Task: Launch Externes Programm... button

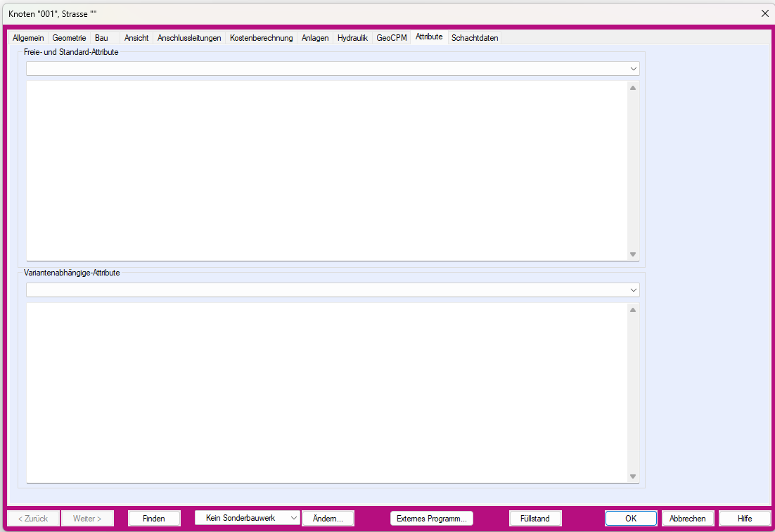Action: pyautogui.click(x=431, y=519)
